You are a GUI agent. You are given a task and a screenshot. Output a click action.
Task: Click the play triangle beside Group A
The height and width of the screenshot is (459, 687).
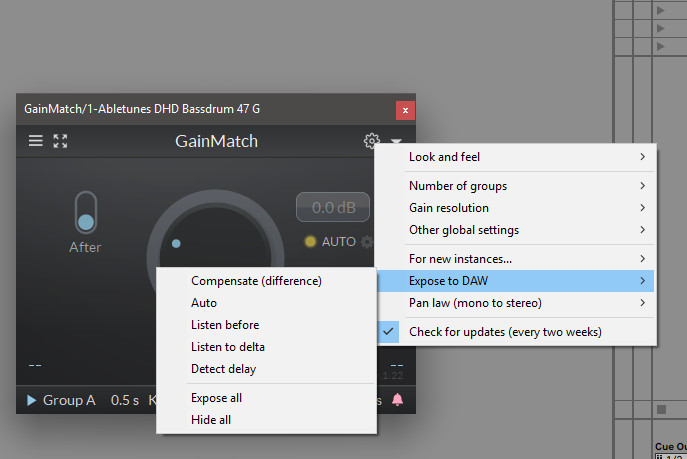[30, 400]
